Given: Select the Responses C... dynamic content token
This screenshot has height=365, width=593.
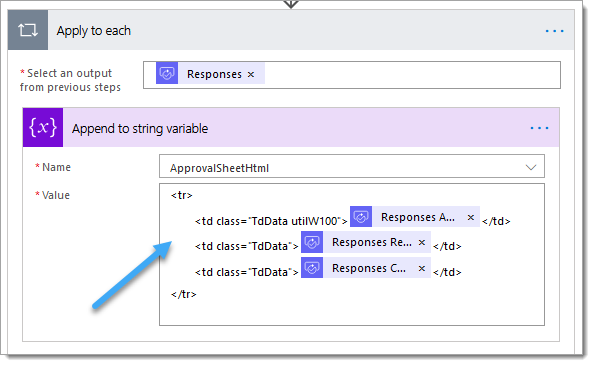Looking at the screenshot, I should click(x=369, y=268).
